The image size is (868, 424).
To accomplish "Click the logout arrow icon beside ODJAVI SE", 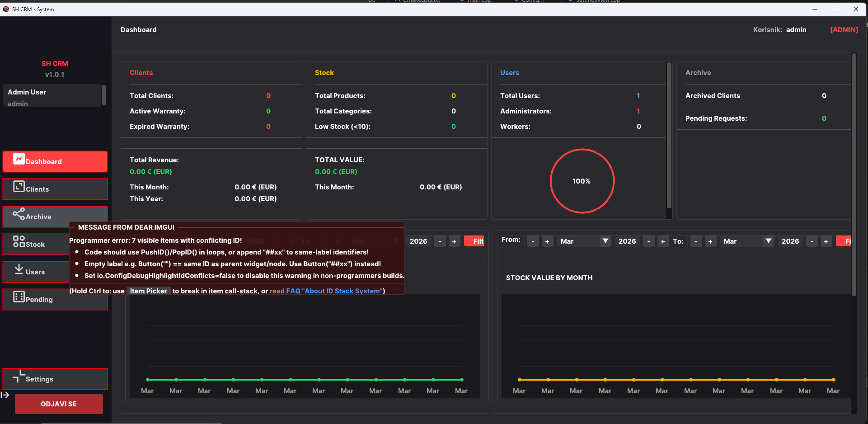I will (x=5, y=395).
